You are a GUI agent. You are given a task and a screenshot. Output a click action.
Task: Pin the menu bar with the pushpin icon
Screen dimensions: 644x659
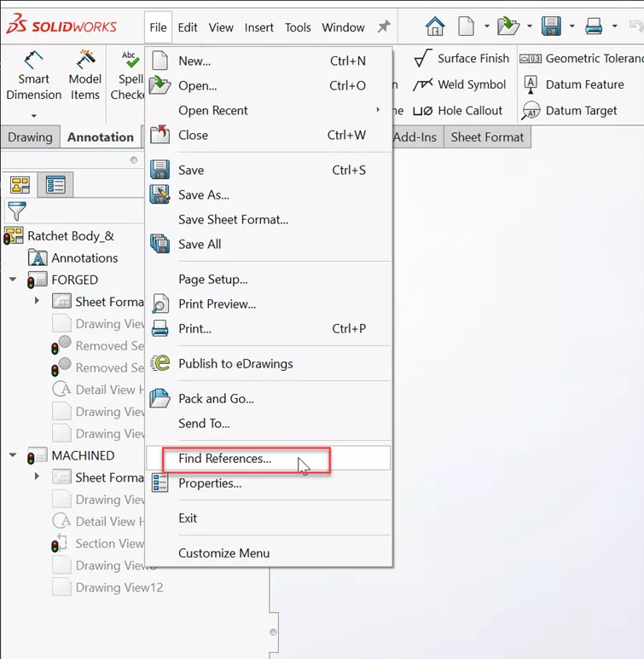384,27
